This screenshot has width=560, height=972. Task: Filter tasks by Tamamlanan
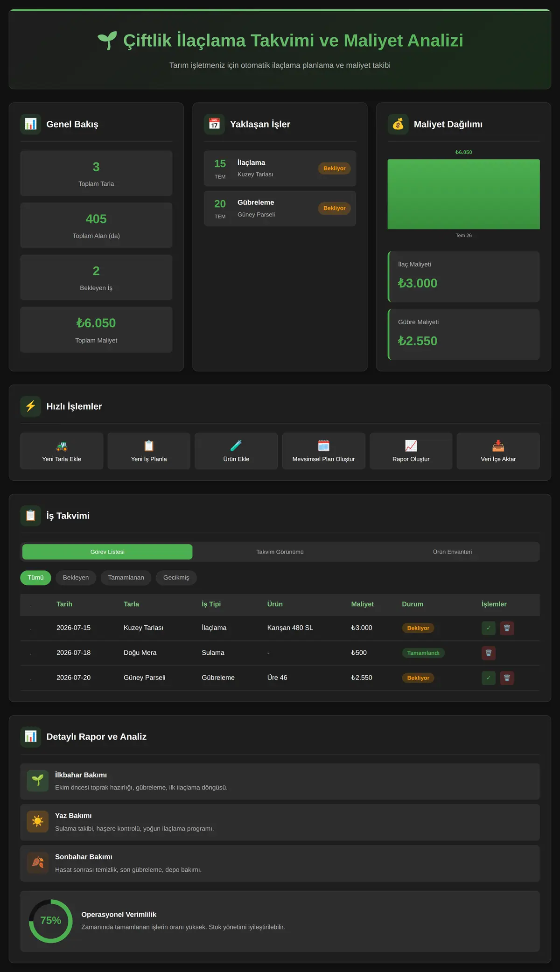tap(126, 578)
